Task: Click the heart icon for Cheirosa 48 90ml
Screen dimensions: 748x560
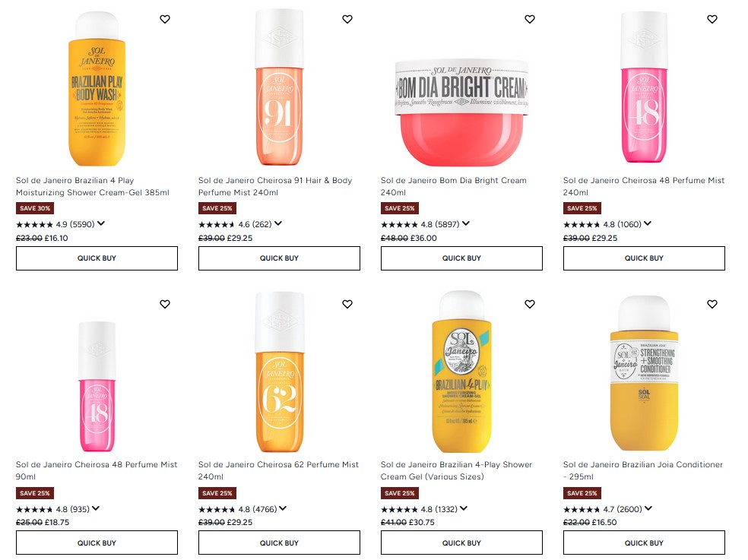Action: click(x=165, y=304)
